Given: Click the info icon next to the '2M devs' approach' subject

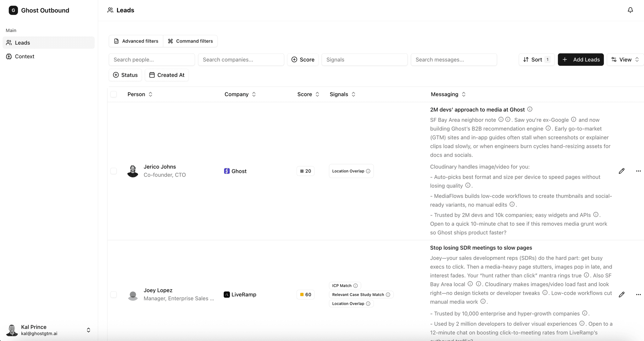Looking at the screenshot, I should [530, 109].
